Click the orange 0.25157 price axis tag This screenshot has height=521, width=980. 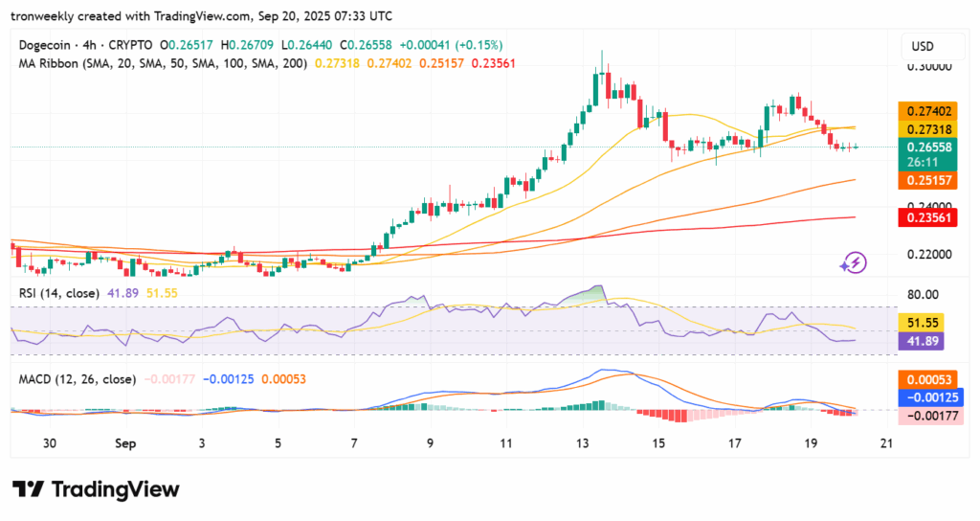point(928,181)
